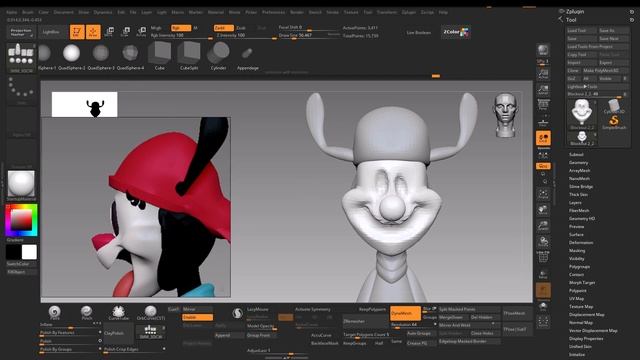The image size is (640, 360).
Task: Activate the Edit mode button
Action: [x=77, y=32]
